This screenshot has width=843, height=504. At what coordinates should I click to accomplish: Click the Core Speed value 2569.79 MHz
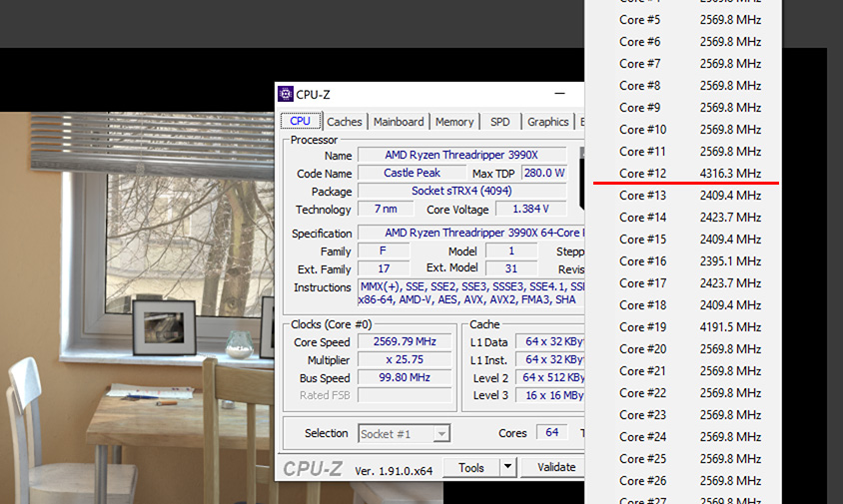tap(405, 341)
